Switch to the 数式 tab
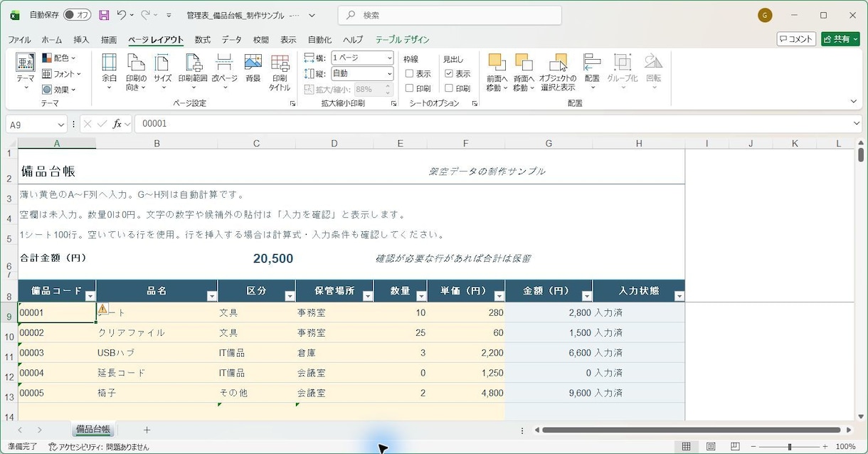868x454 pixels. point(203,40)
